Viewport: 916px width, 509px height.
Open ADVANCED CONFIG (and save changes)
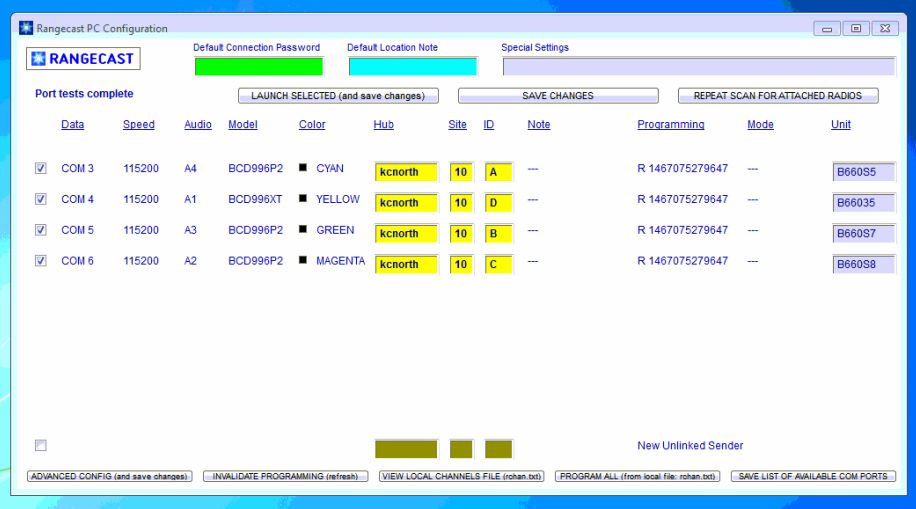pos(109,476)
